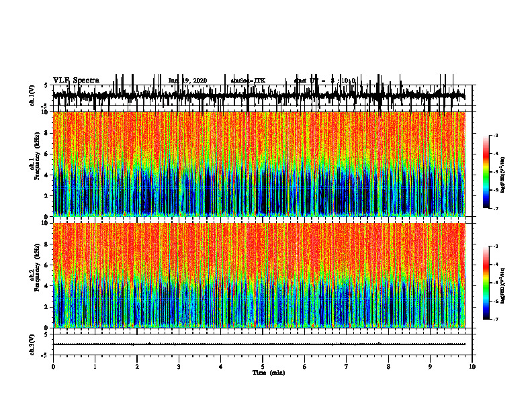Image resolution: width=532 pixels, height=411 pixels.
Task: Click ch.2 color bar log(PSD) unit label
Action: pos(503,286)
